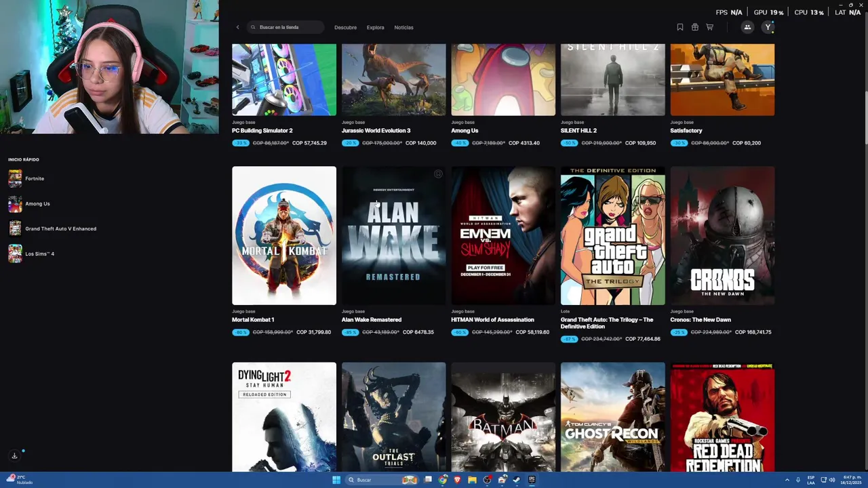
Task: Open Cronos: The New Dawn cover
Action: [722, 236]
